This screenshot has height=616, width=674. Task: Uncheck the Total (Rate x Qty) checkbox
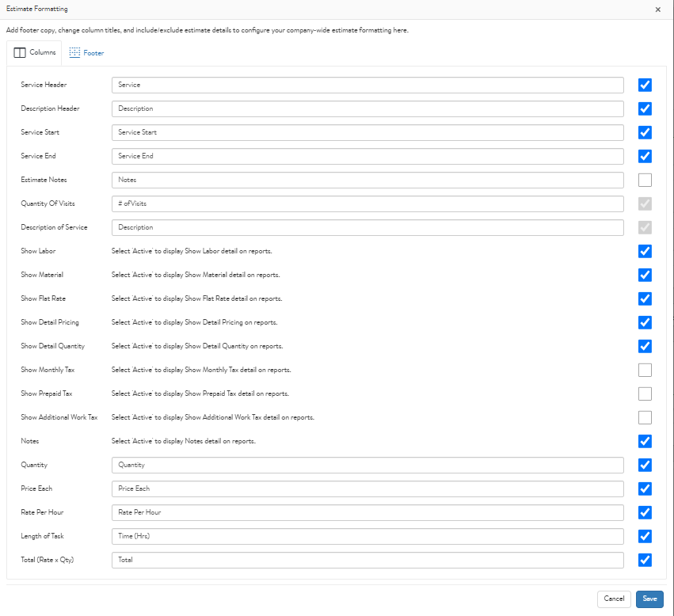645,560
